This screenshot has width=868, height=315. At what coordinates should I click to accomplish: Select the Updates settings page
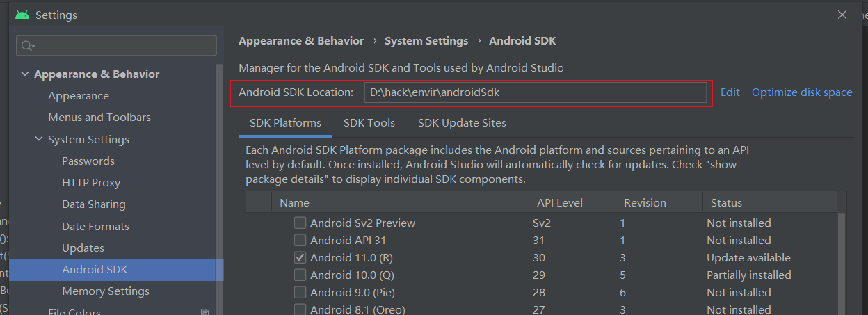coord(83,248)
